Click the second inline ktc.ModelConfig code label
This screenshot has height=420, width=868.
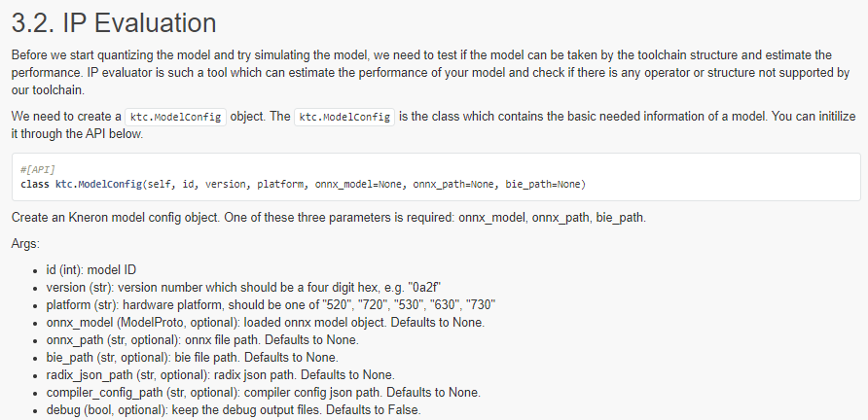(x=344, y=117)
